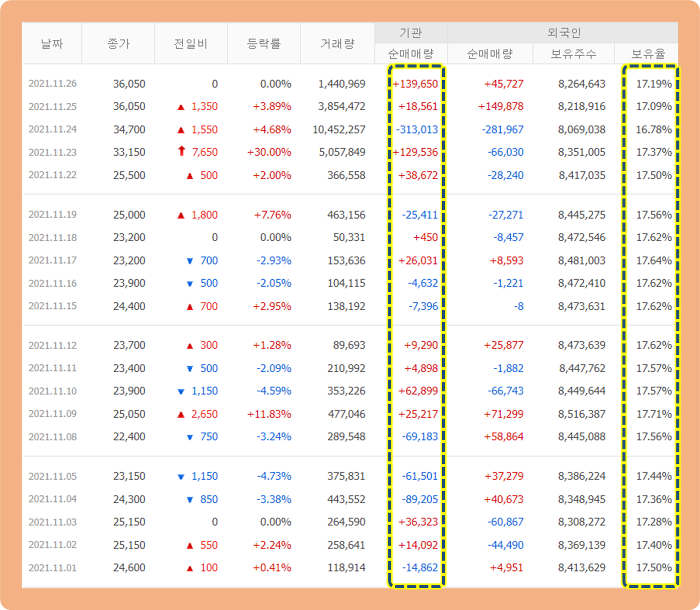
Task: Select the date 2021.11.25
Action: click(53, 107)
